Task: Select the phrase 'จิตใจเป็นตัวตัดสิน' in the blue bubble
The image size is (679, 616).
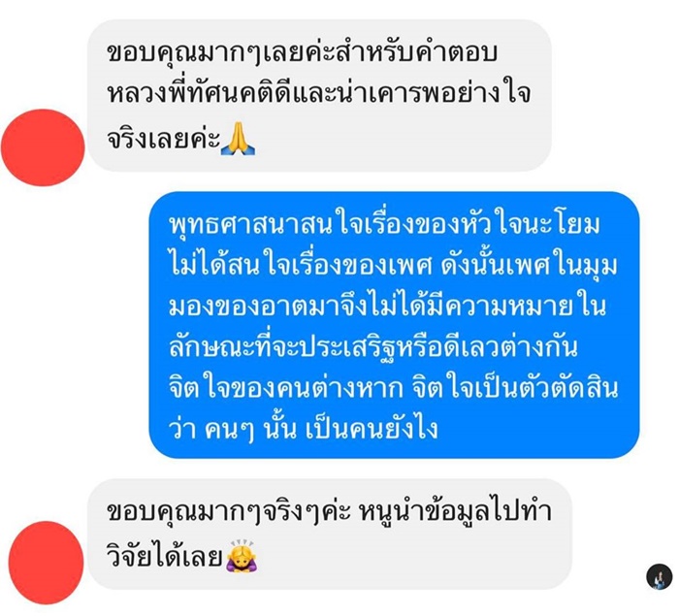Action: [x=515, y=388]
